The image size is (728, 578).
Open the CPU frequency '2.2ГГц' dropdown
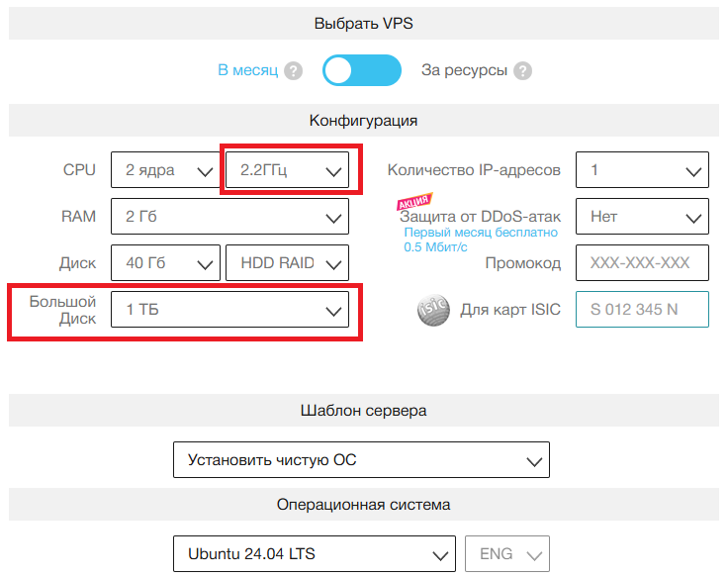(x=287, y=170)
